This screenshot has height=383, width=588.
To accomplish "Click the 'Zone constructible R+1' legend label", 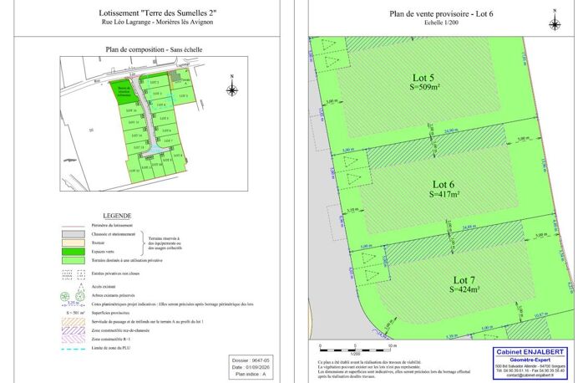I will tap(111, 339).
